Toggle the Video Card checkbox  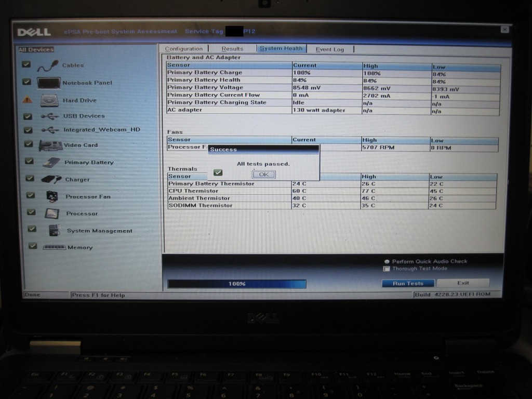tap(29, 144)
